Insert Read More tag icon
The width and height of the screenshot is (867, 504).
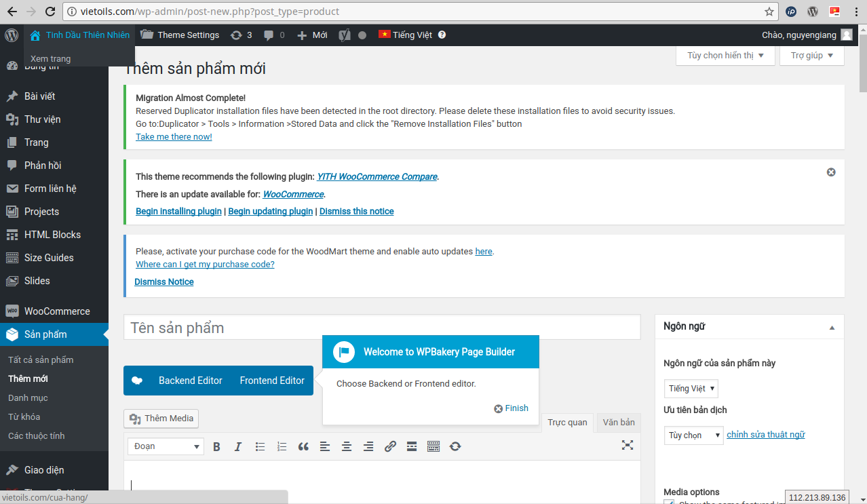pos(412,446)
